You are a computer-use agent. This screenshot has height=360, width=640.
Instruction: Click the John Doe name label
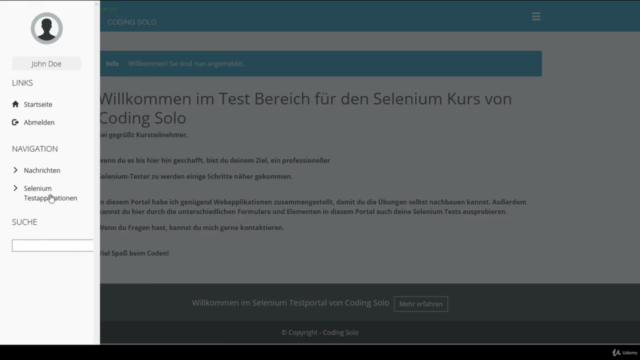46,64
